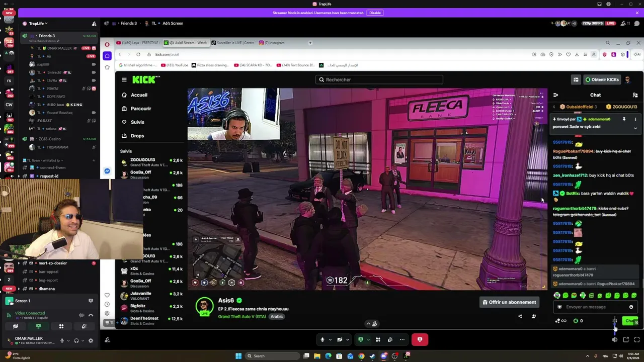Image resolution: width=644 pixels, height=362 pixels.
Task: Open the invite people icon beside TrapLife
Action: point(94,24)
